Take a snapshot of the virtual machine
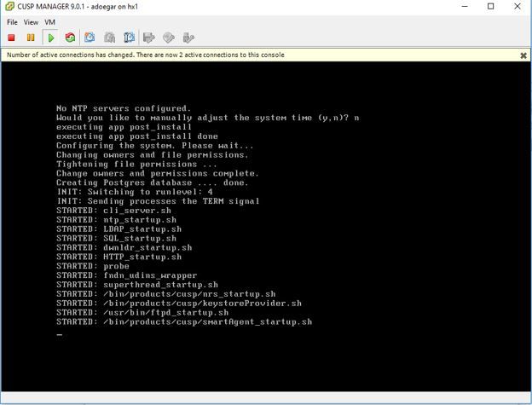The image size is (532, 405). 90,38
